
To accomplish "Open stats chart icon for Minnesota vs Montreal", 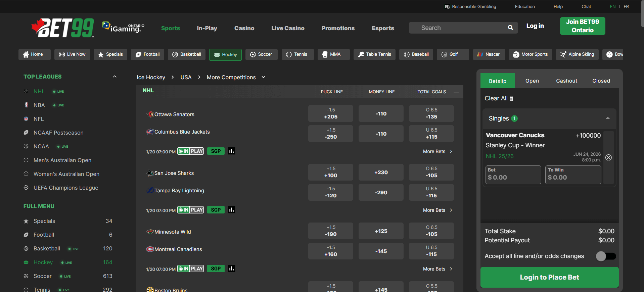I will pos(231,269).
